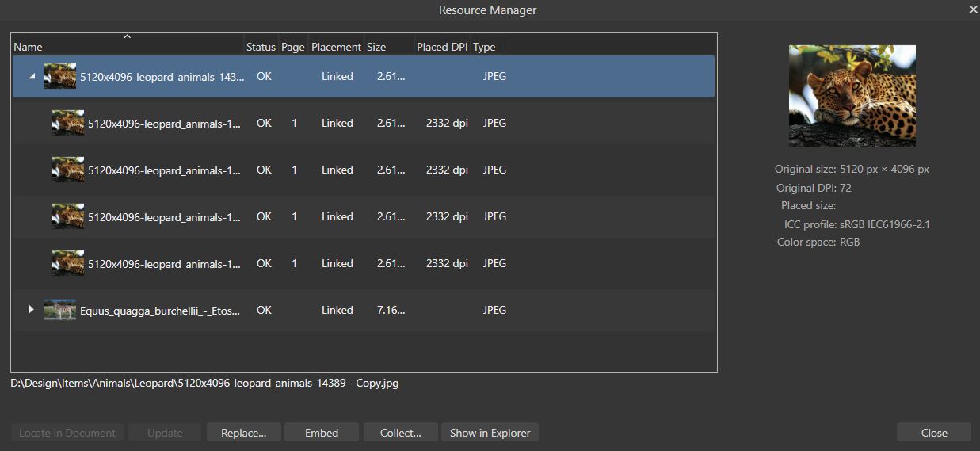Image resolution: width=980 pixels, height=451 pixels.
Task: Click the large leopard preview image
Action: (852, 96)
